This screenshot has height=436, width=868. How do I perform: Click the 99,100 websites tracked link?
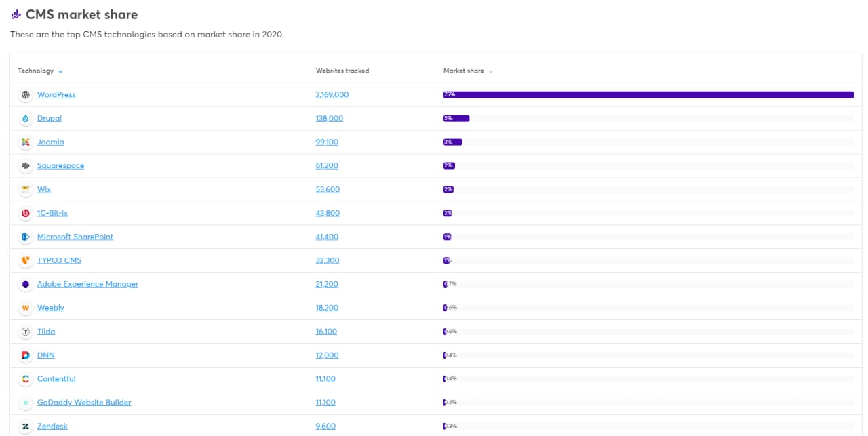tap(327, 142)
